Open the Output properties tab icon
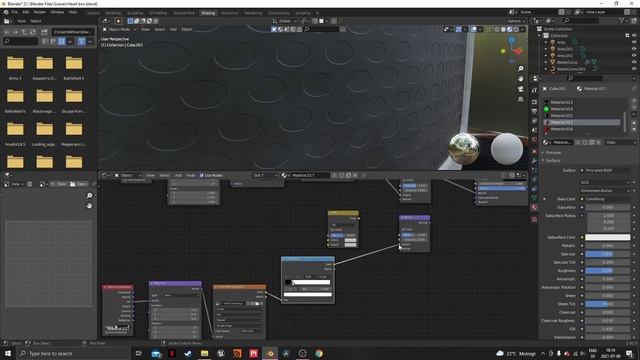Viewport: 640px width, 360px height. click(x=534, y=111)
